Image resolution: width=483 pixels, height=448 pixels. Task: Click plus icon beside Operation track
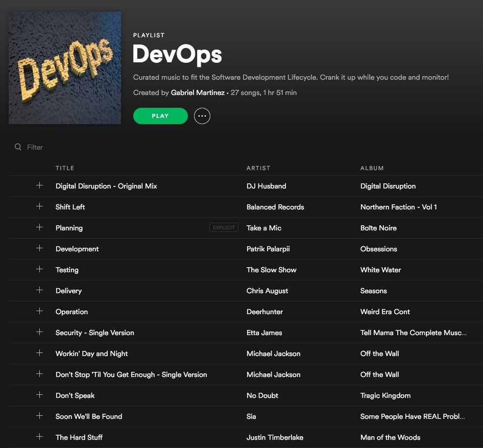[39, 311]
